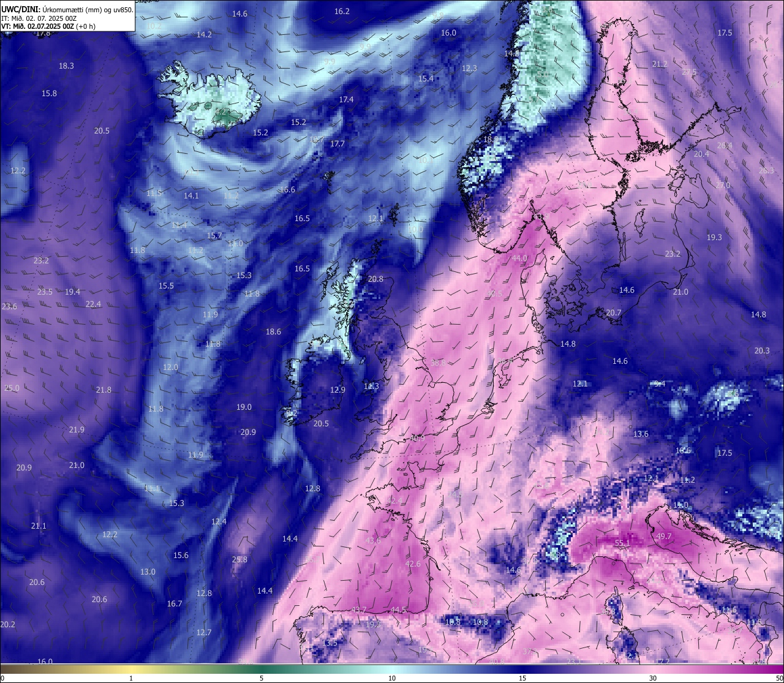Click the color scale label 10
784x683 pixels.
pos(392,678)
